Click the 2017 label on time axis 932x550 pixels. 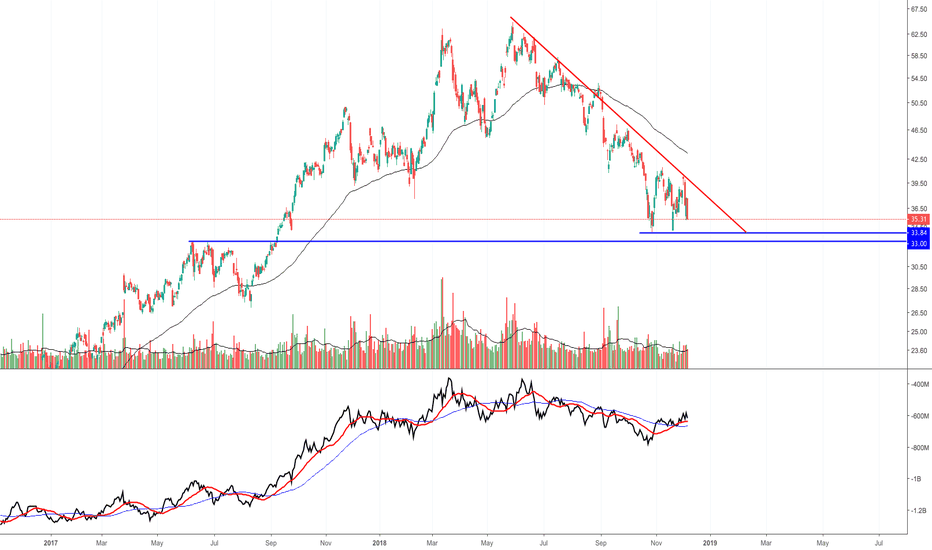(51, 543)
